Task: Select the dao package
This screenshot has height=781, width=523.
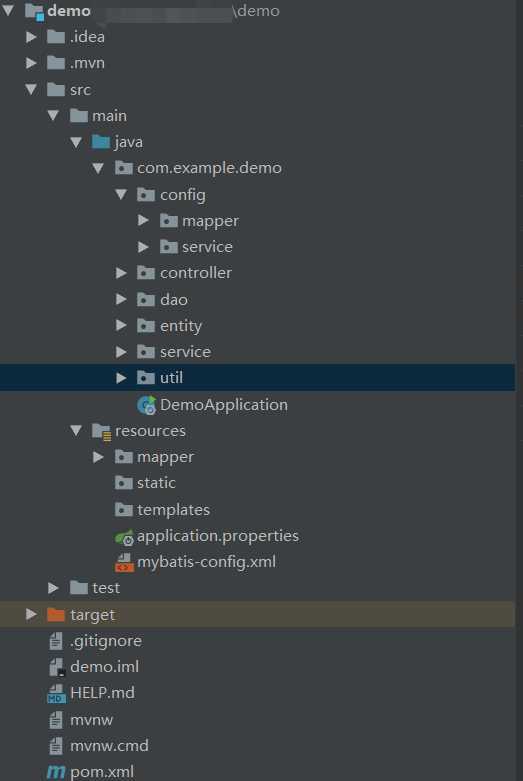Action: [x=174, y=299]
